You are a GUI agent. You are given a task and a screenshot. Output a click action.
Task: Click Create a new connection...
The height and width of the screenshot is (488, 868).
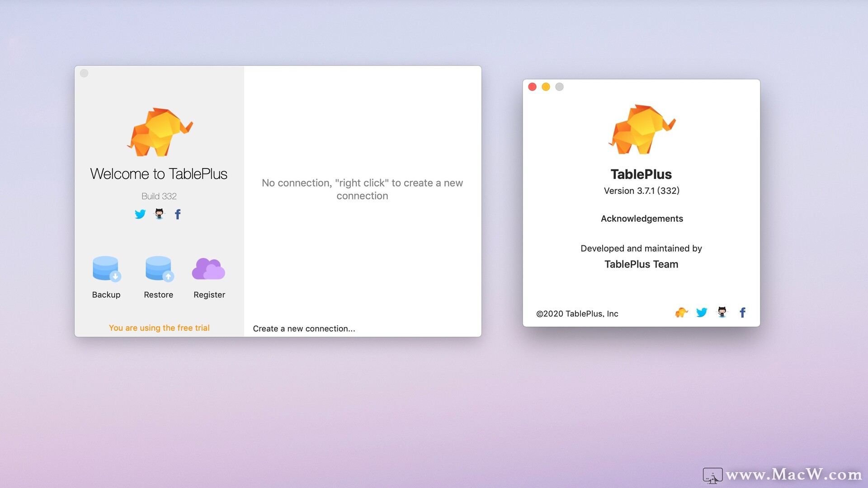pyautogui.click(x=304, y=328)
